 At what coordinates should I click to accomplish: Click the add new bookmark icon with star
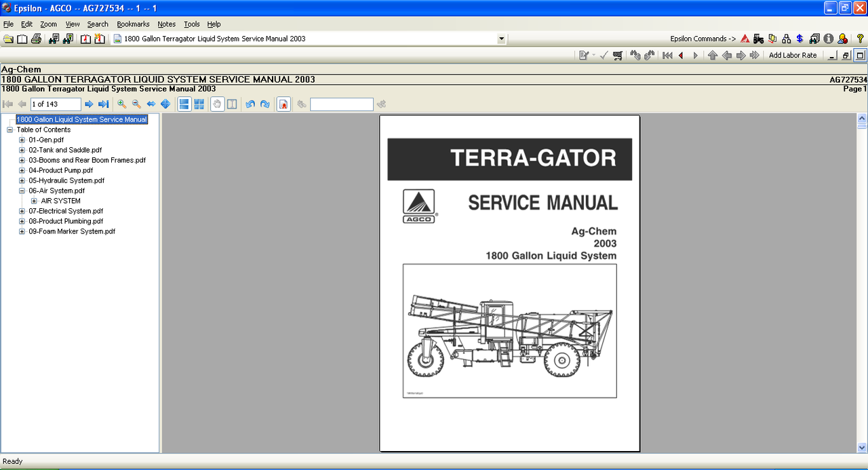click(x=100, y=39)
